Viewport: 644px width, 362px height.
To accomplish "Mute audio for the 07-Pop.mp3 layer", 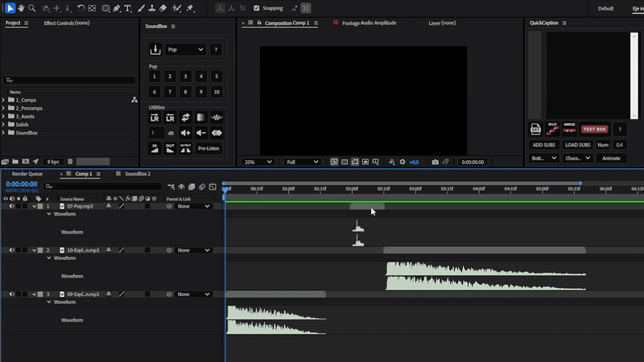I will pyautogui.click(x=12, y=207).
